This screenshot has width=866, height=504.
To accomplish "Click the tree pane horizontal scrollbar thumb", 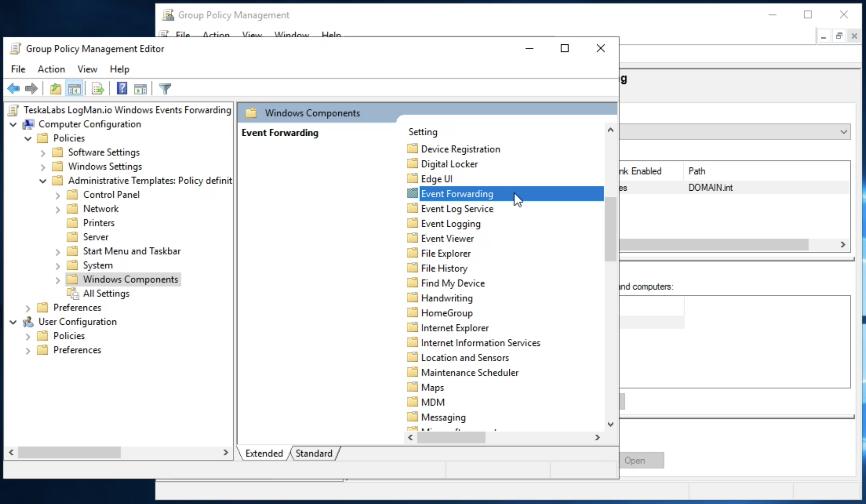I will 69,452.
